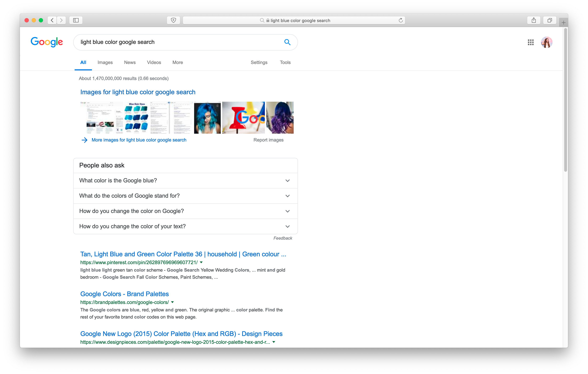This screenshot has width=588, height=374.
Task: Click the user profile avatar icon
Action: tap(547, 42)
